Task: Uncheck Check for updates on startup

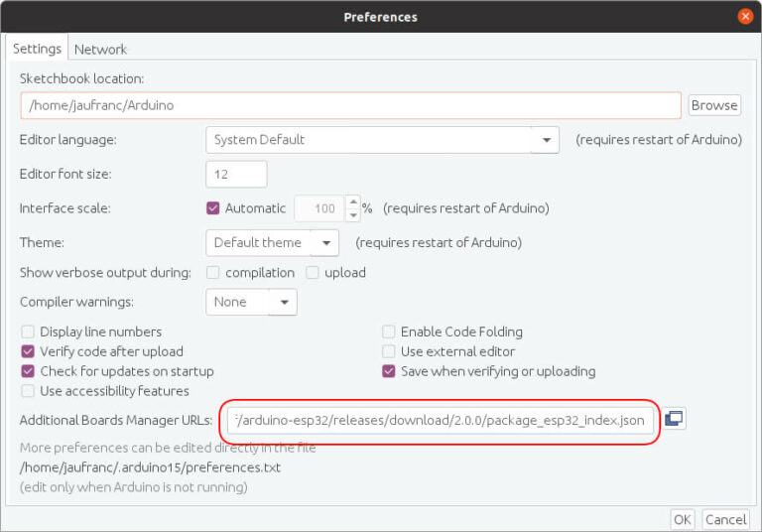Action: (28, 371)
